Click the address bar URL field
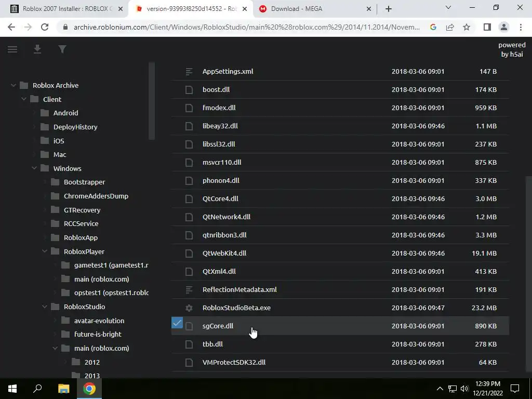The image size is (532, 399). coord(246,27)
